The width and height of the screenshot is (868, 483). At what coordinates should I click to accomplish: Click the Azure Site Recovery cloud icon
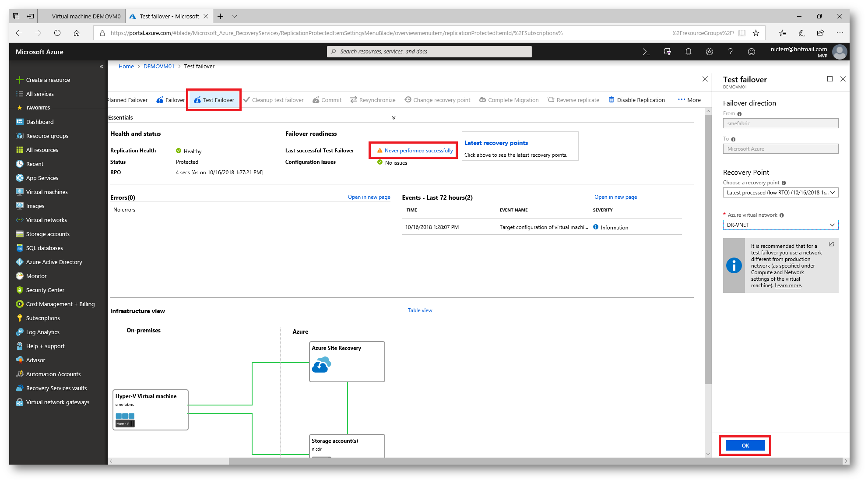[x=321, y=364]
